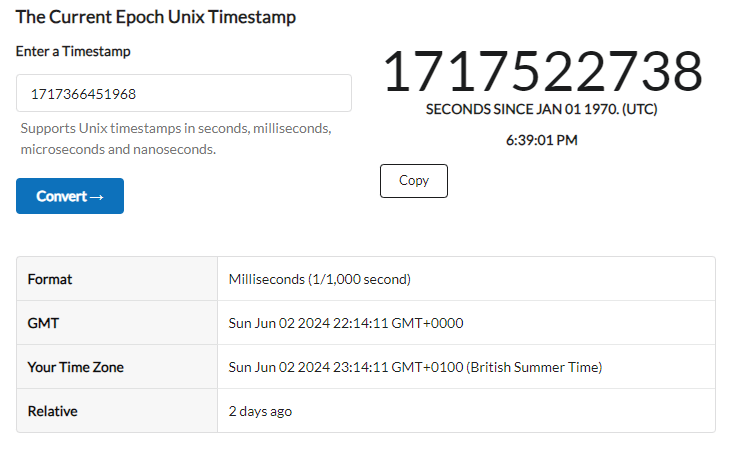Click the arrow on the Convert button
The width and height of the screenshot is (735, 451).
pos(97,197)
